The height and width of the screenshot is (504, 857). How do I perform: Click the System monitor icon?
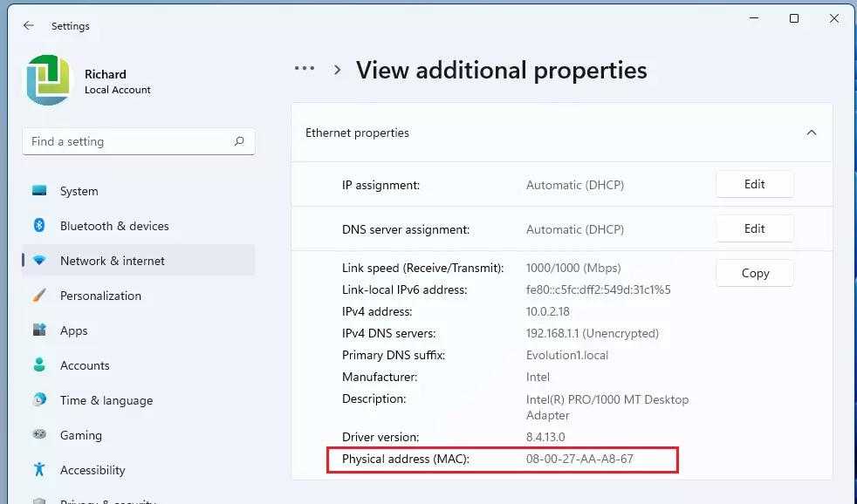[x=39, y=191]
